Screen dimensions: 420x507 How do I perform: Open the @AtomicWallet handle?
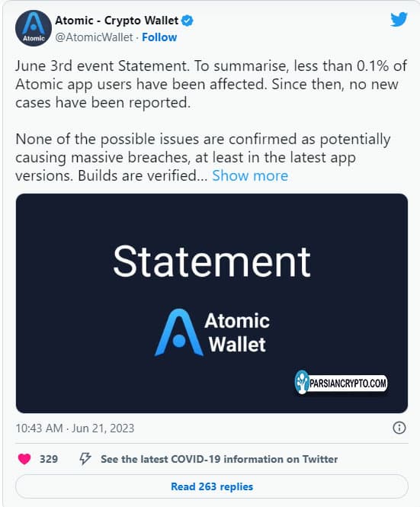pos(94,37)
